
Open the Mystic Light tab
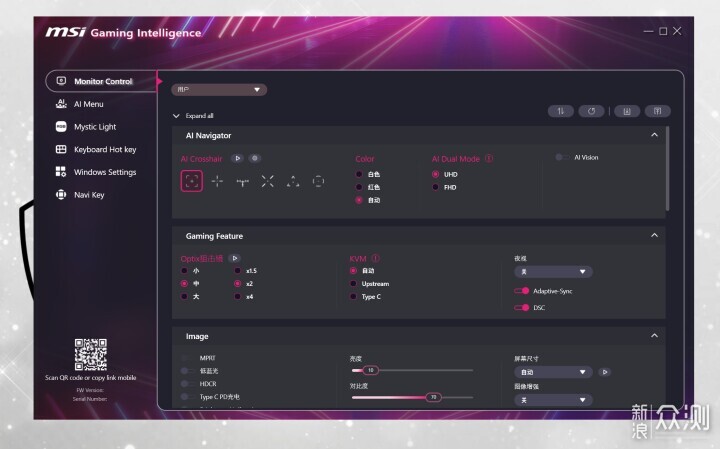coord(95,127)
